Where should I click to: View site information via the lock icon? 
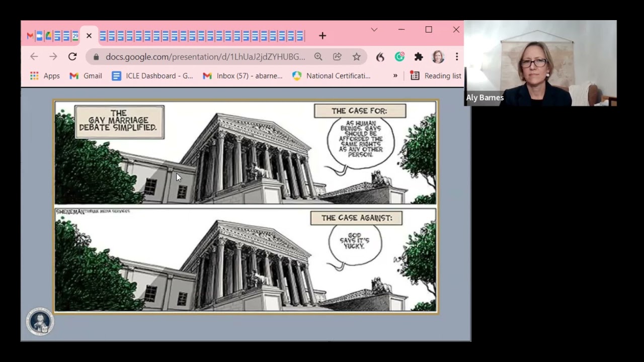click(97, 57)
